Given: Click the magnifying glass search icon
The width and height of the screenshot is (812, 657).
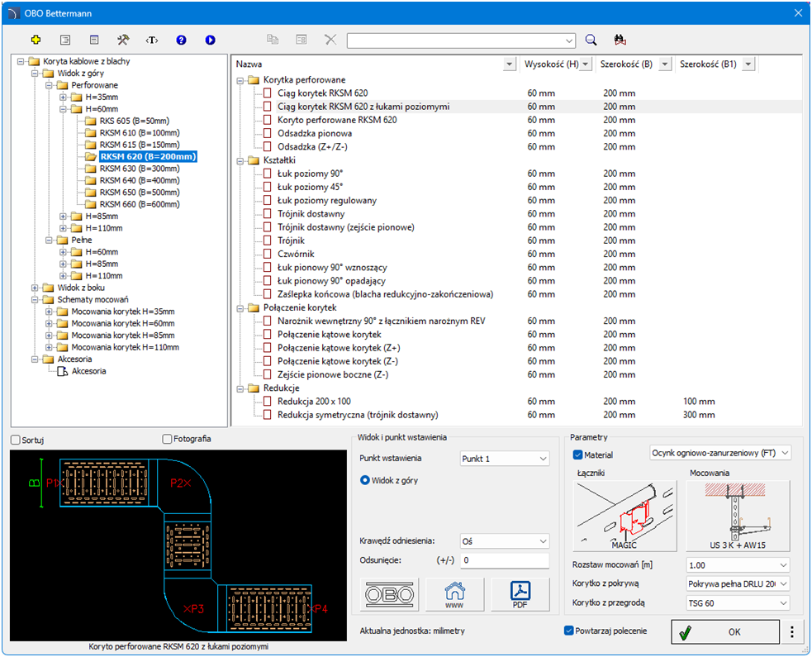Looking at the screenshot, I should click(591, 40).
